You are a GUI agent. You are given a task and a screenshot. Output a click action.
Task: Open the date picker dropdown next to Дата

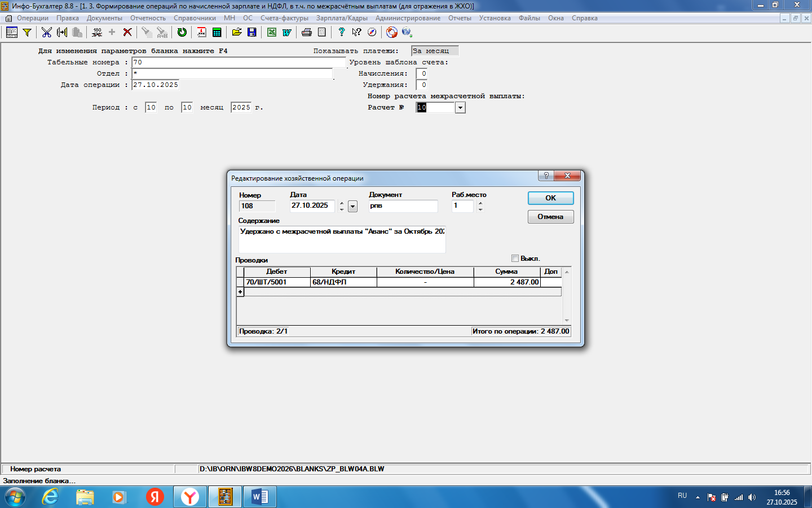tap(353, 207)
